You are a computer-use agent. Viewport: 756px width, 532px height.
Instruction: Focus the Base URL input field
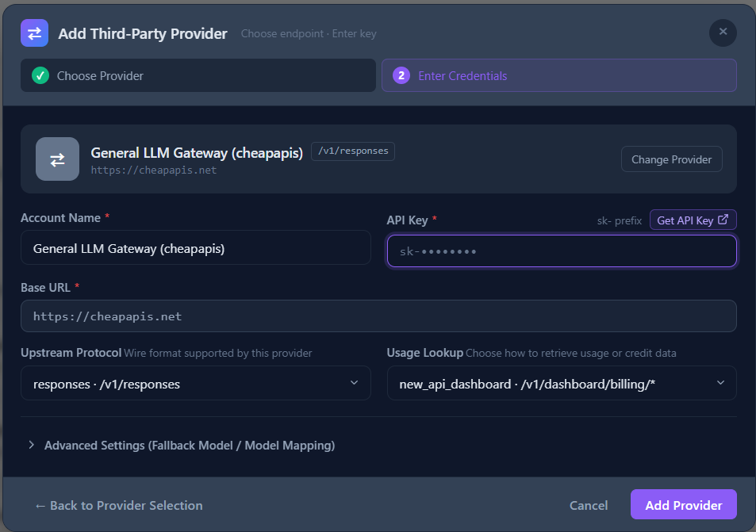coord(378,316)
